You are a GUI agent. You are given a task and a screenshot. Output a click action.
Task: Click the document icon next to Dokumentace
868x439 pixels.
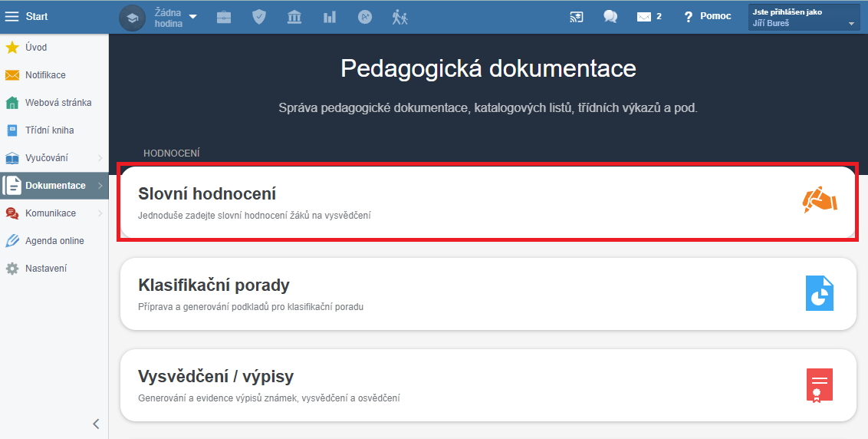(12, 186)
